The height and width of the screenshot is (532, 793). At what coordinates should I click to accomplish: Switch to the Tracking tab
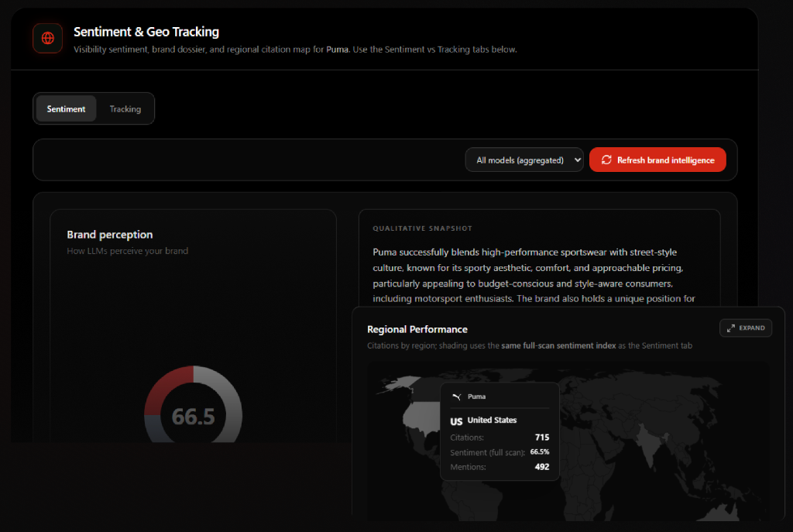125,108
